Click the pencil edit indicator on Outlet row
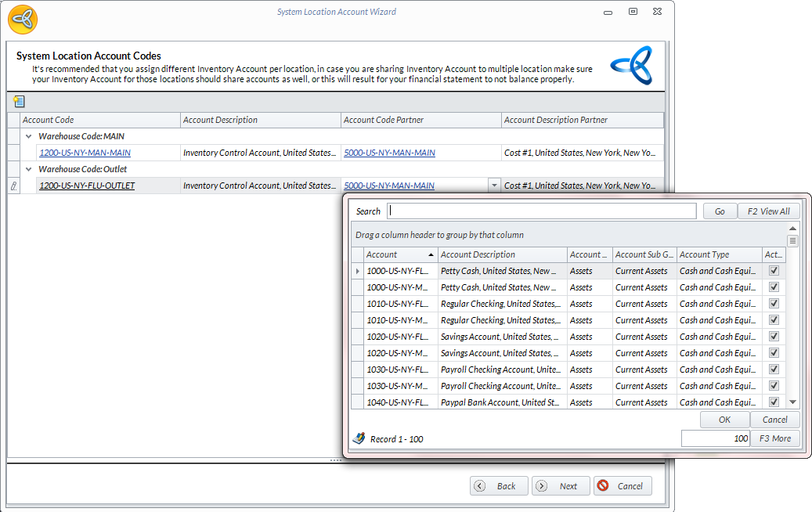This screenshot has width=812, height=512. (x=13, y=186)
